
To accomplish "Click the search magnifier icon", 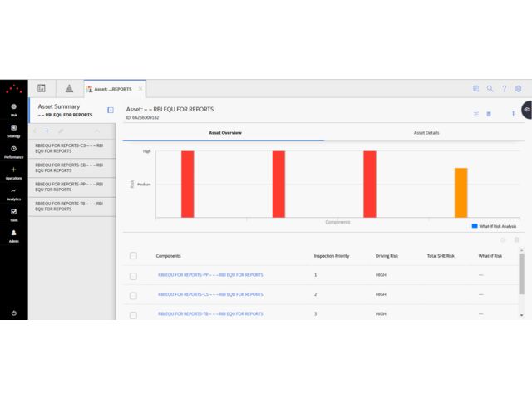I will (x=490, y=89).
